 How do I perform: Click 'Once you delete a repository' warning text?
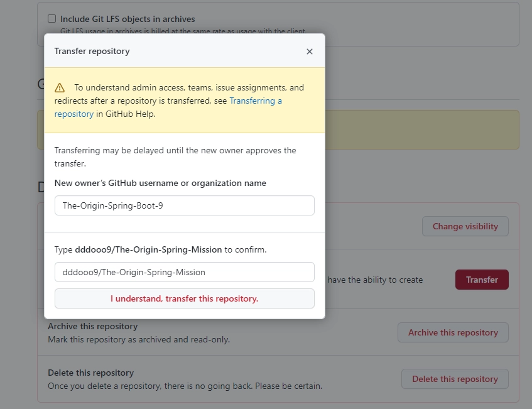tap(185, 386)
